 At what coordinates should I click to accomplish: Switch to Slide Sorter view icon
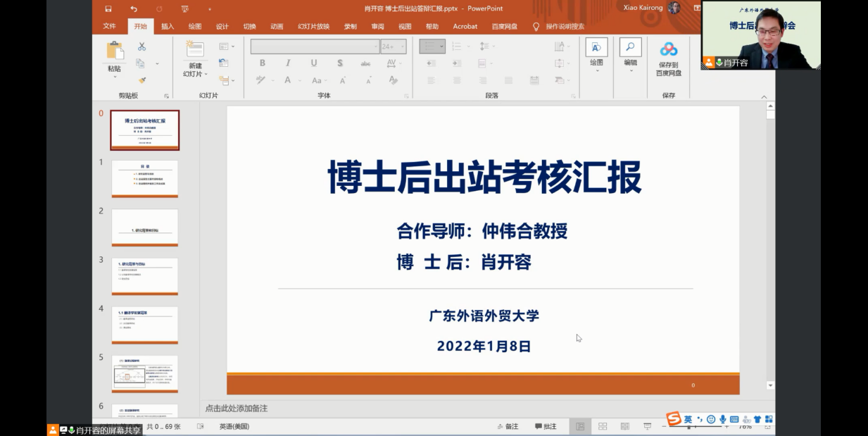tap(603, 426)
